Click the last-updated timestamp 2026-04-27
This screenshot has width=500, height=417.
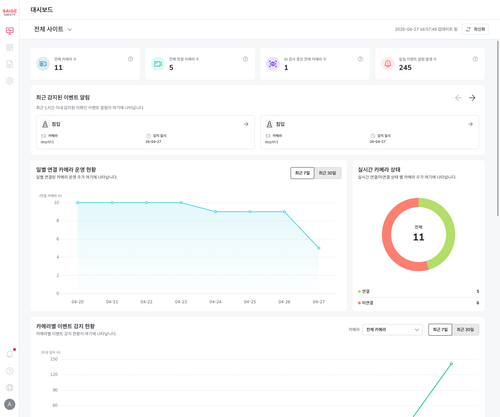[x=426, y=29]
